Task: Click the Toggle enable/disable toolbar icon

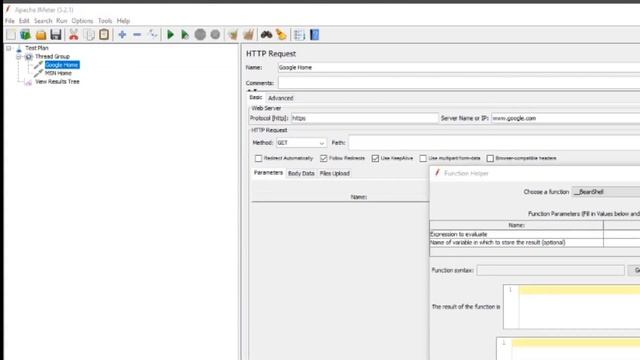Action: (153, 35)
